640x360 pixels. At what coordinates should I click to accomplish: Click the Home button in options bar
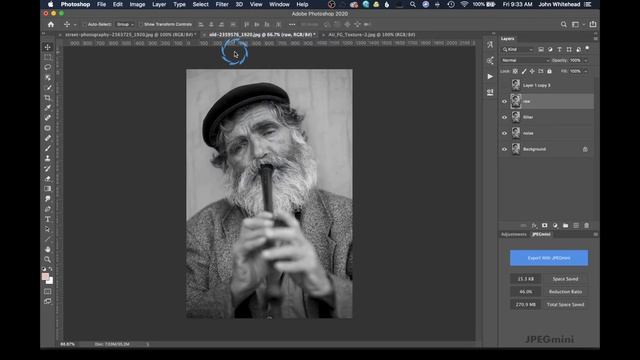(x=51, y=24)
